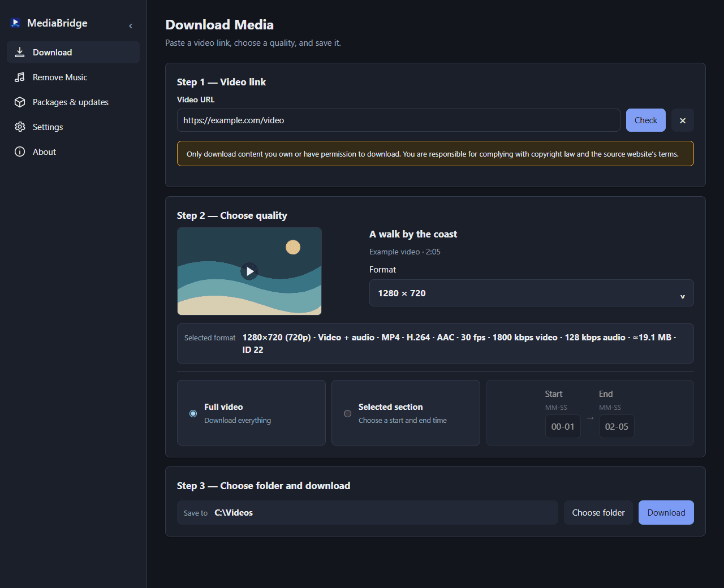
Task: Click the Format dropdown arrow
Action: [x=683, y=296]
